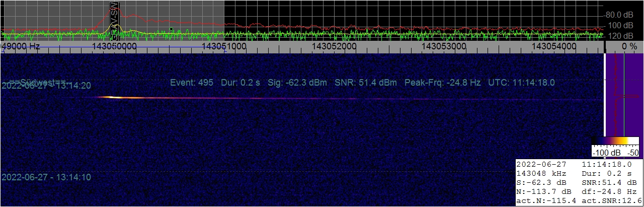Click the GRAV-SW frequency marker label
The image size is (644, 207).
click(x=115, y=20)
